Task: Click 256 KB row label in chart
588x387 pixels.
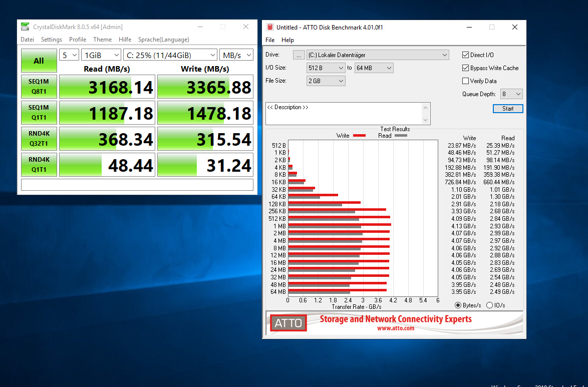Action: (x=277, y=211)
